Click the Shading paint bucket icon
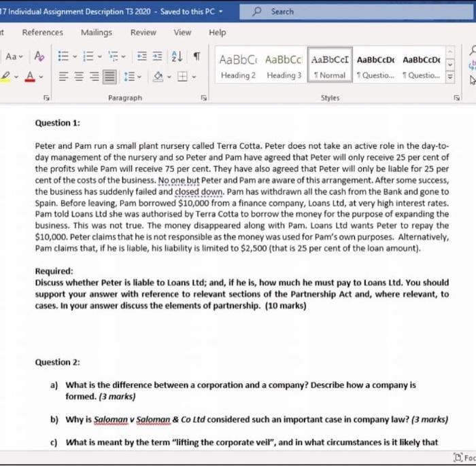The height and width of the screenshot is (466, 476). coord(158,76)
